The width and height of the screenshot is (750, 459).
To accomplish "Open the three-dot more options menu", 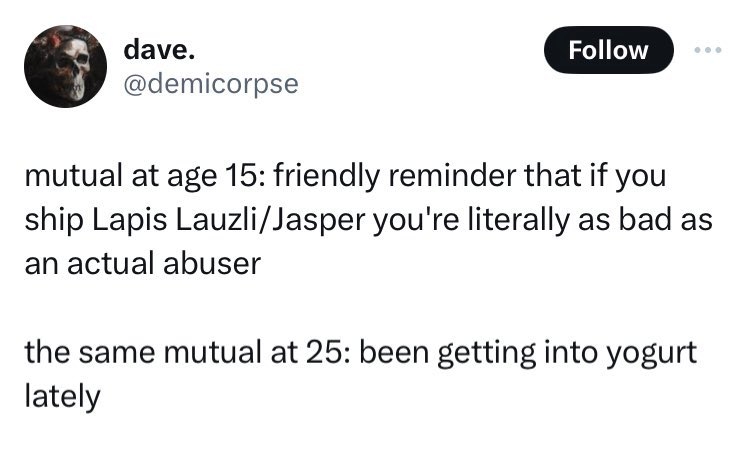I will [x=708, y=48].
